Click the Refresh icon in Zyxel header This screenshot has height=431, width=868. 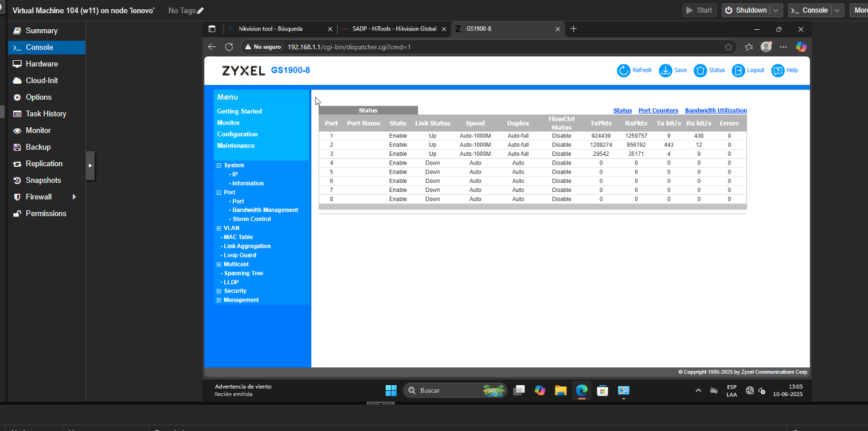click(623, 70)
